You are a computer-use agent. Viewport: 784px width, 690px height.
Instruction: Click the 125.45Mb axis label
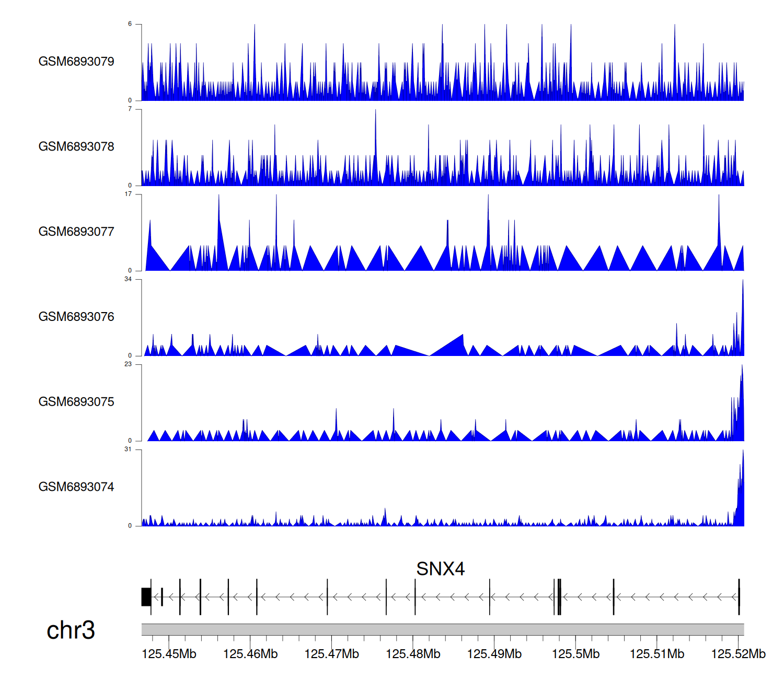click(x=169, y=654)
